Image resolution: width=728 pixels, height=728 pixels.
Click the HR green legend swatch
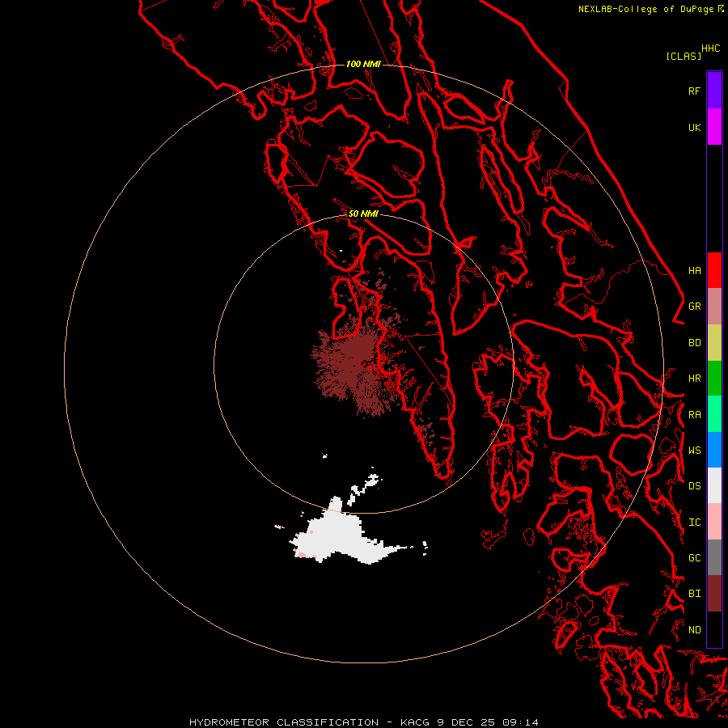pyautogui.click(x=714, y=379)
